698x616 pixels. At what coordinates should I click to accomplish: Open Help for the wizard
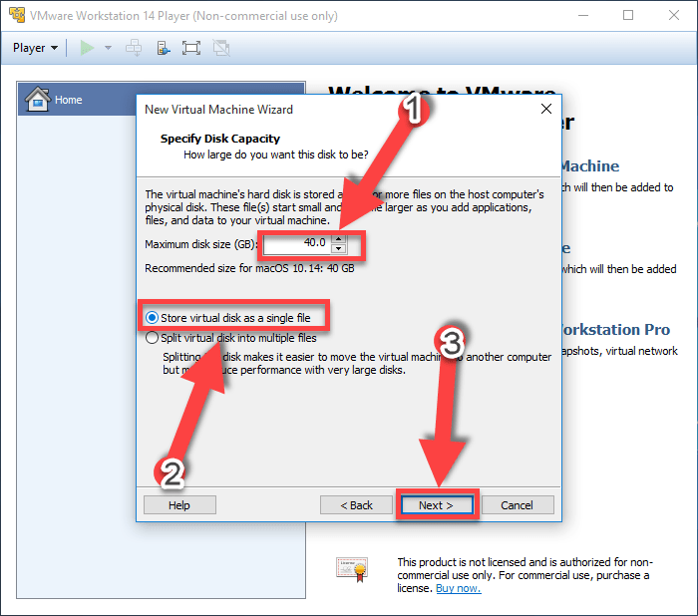(x=179, y=505)
